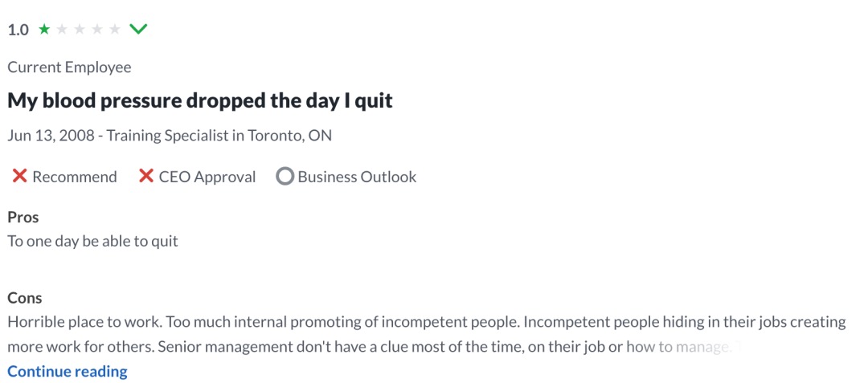The width and height of the screenshot is (868, 383).
Task: Select the third grey rating star
Action: [80, 29]
